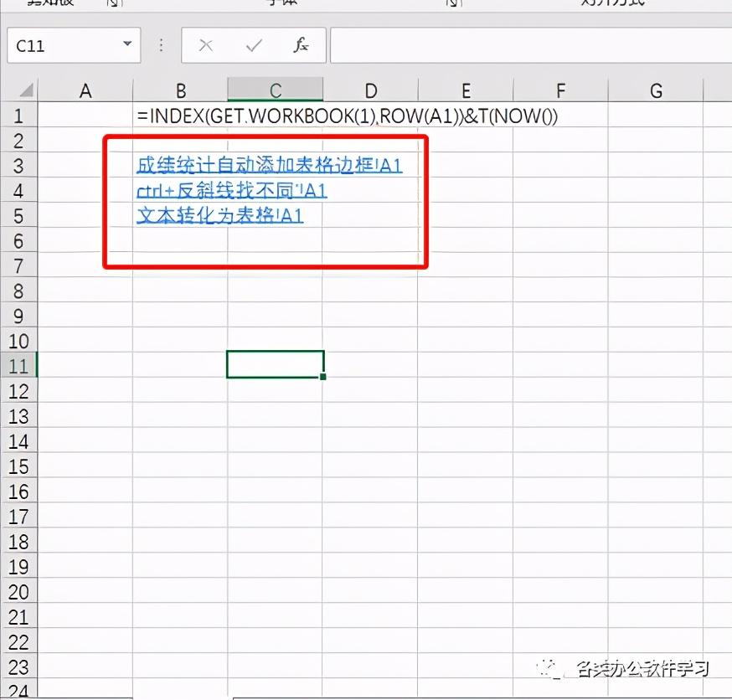Select row 1 header
The height and width of the screenshot is (700, 732).
coord(18,116)
